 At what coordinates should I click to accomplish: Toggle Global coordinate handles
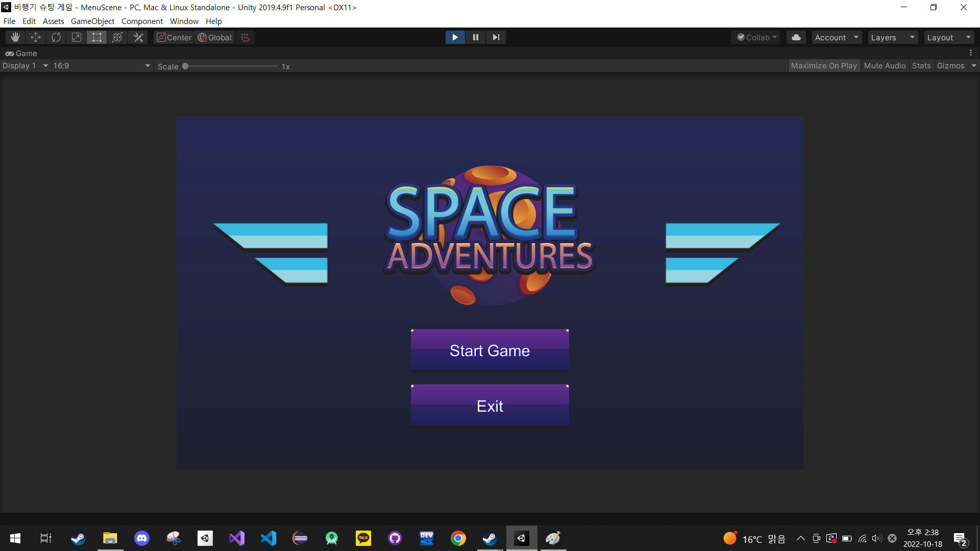point(214,37)
